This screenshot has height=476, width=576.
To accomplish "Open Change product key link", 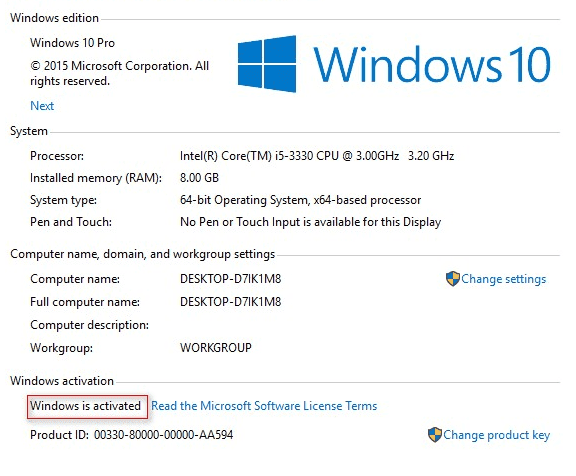I will (497, 435).
